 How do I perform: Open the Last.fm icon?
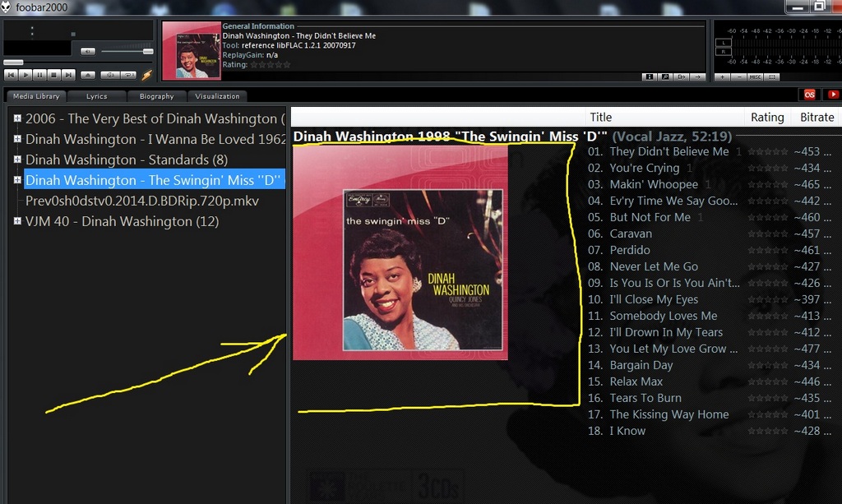click(x=810, y=95)
